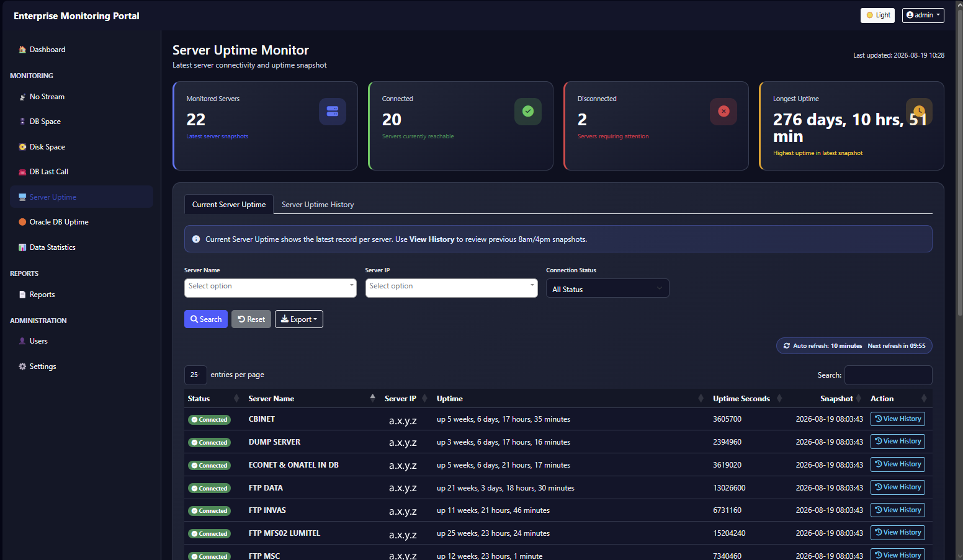
Task: View History for CBINET server
Action: pyautogui.click(x=898, y=419)
